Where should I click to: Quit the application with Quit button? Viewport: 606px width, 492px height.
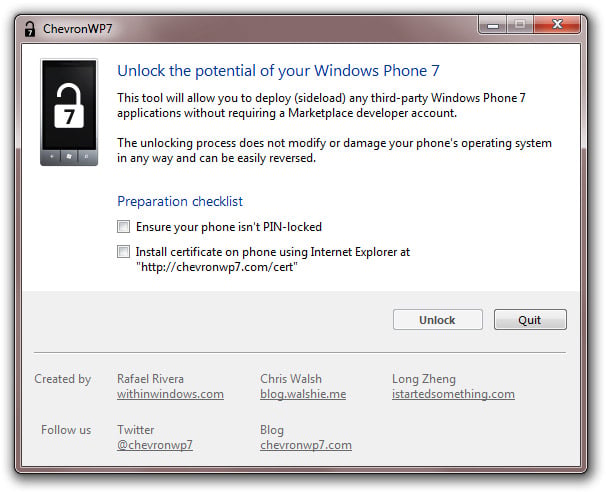pos(530,320)
